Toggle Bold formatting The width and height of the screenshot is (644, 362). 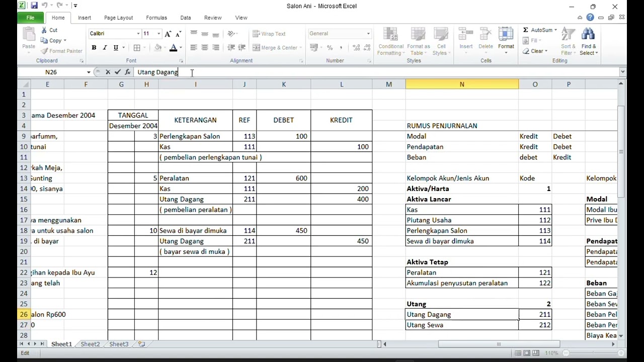[x=94, y=48]
